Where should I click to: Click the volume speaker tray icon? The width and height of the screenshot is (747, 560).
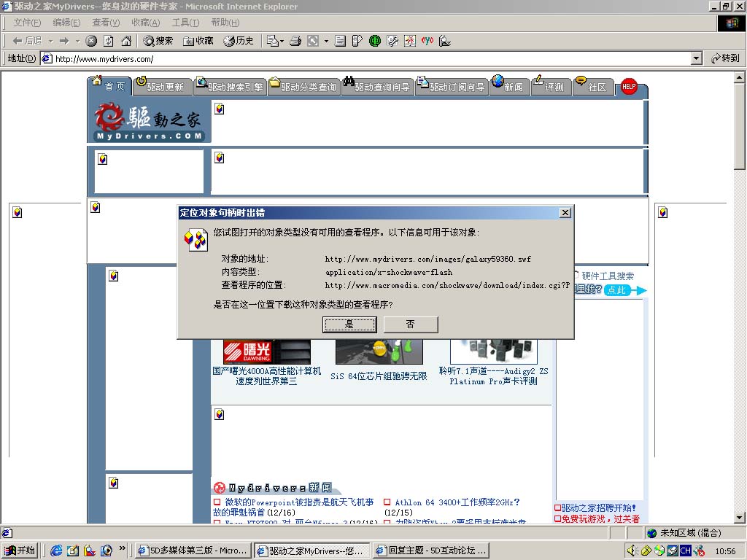pos(632,551)
